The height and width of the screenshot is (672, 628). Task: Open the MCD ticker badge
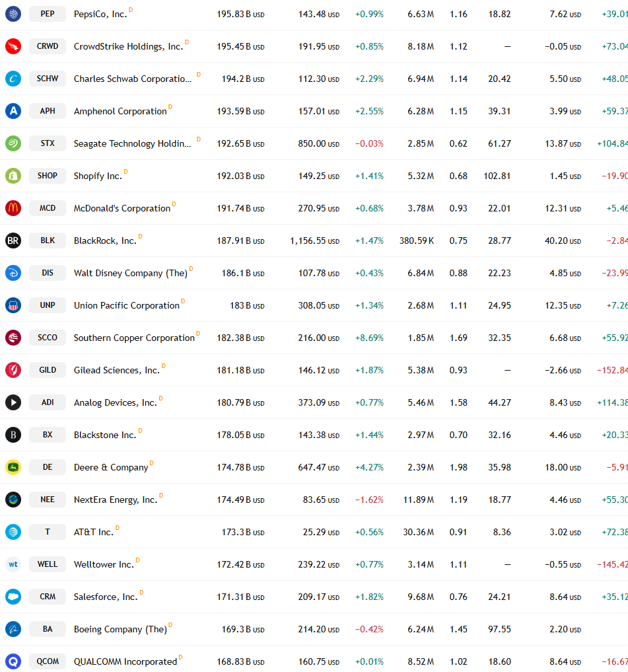tap(48, 208)
